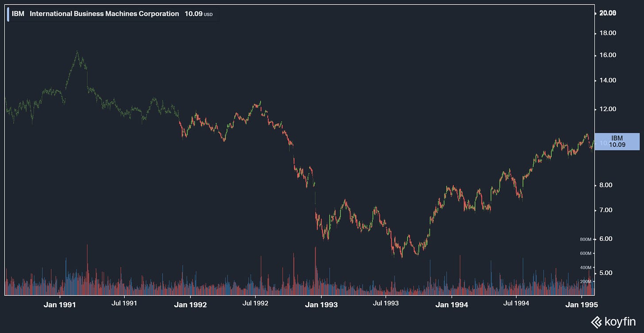Click the 10.09 USD price in the legend
The height and width of the screenshot is (333, 644).
coord(199,14)
